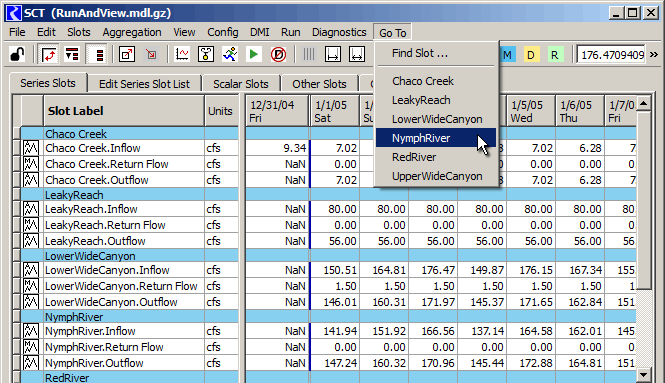Start the run with green play icon
The width and height of the screenshot is (665, 383).
254,54
